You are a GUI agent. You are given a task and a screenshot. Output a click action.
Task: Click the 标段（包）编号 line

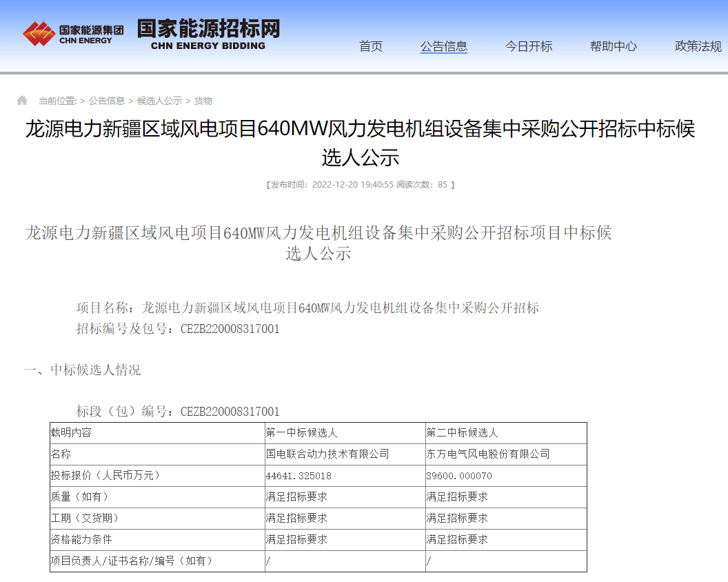[x=178, y=412]
